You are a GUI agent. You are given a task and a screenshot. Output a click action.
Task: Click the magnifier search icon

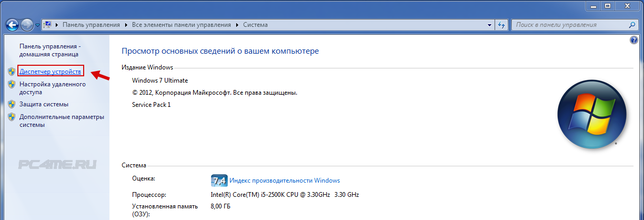pyautogui.click(x=632, y=25)
